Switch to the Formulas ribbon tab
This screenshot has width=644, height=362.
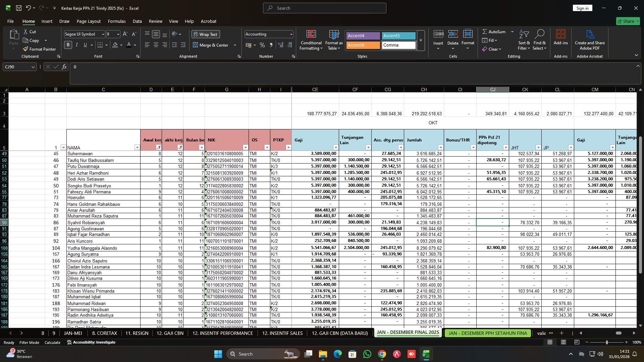click(x=116, y=21)
